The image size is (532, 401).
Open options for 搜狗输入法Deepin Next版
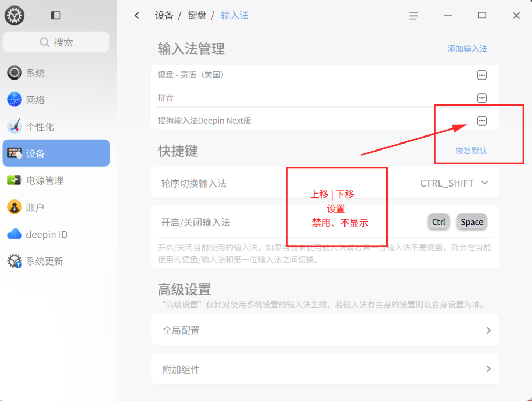click(x=482, y=121)
